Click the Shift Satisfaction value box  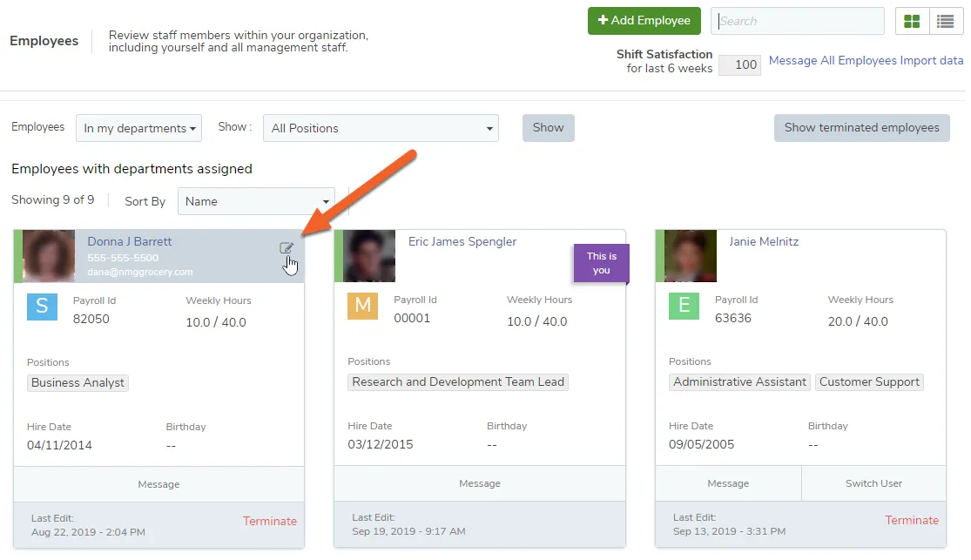tap(739, 64)
